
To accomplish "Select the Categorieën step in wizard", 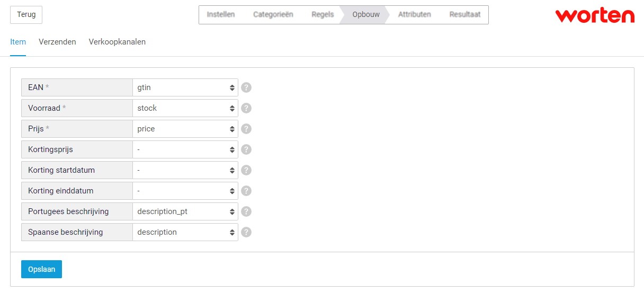I will pos(273,15).
